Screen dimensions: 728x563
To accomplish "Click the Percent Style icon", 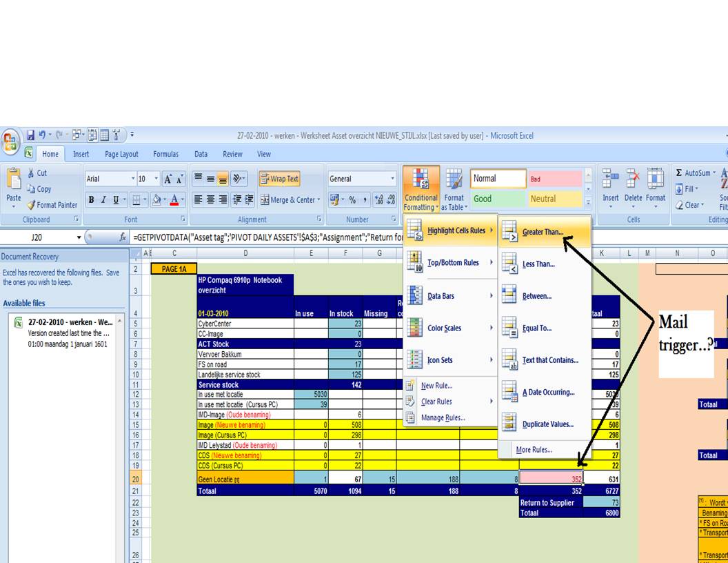I will [352, 200].
